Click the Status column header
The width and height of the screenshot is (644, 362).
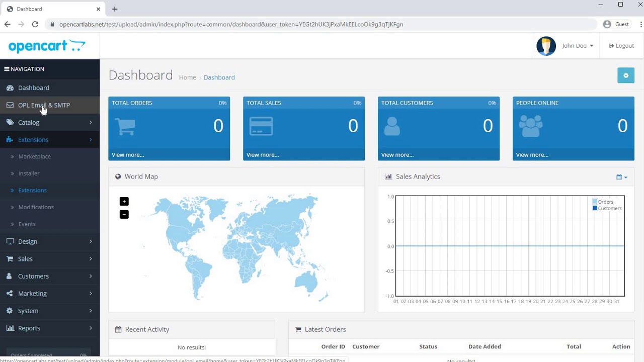click(x=428, y=346)
